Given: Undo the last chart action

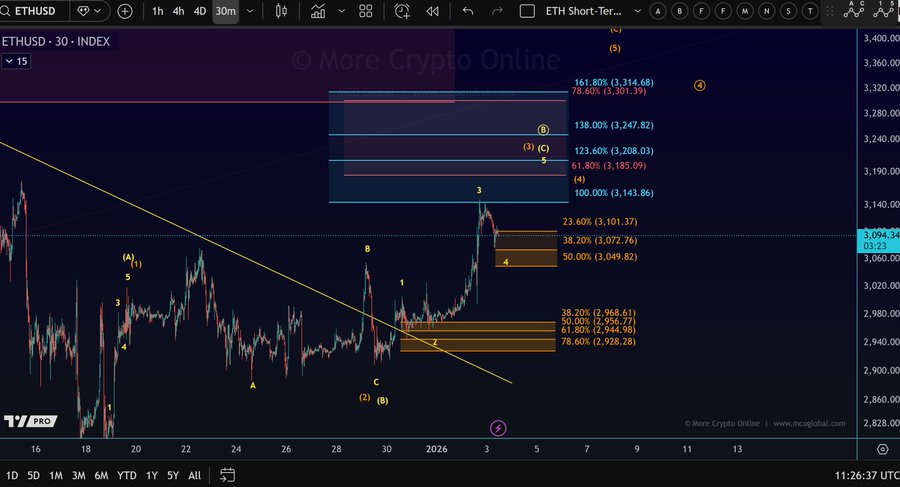Looking at the screenshot, I should [x=468, y=11].
